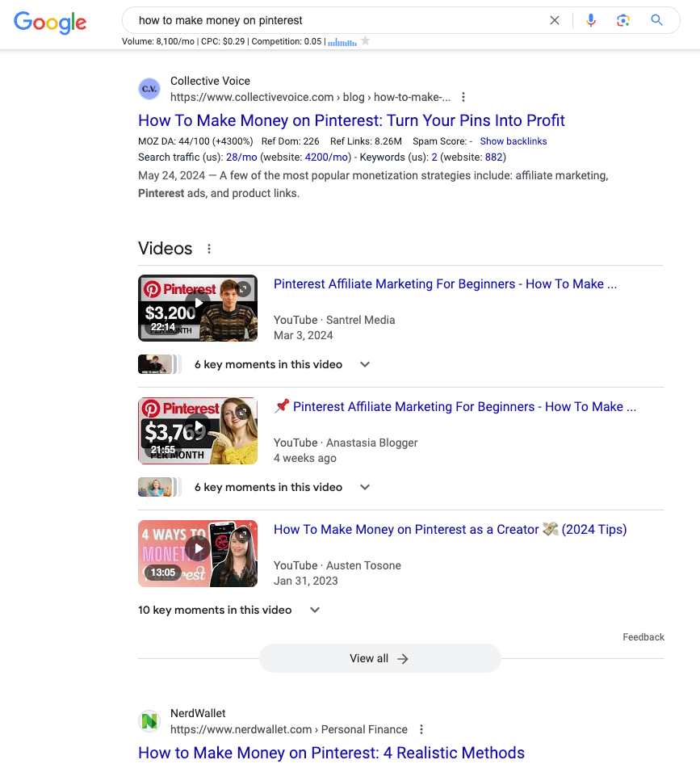
Task: Click Show backlinks link
Action: (x=513, y=141)
